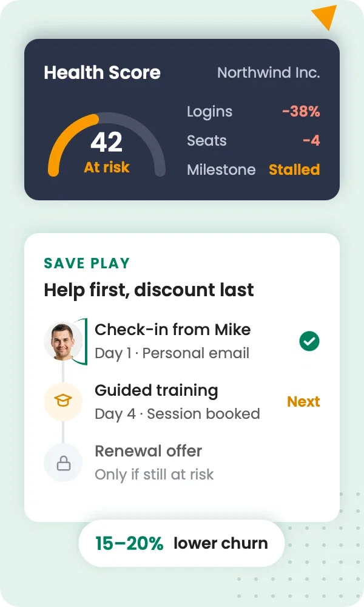The width and height of the screenshot is (364, 607).
Task: Click the Health Score heading
Action: [102, 72]
